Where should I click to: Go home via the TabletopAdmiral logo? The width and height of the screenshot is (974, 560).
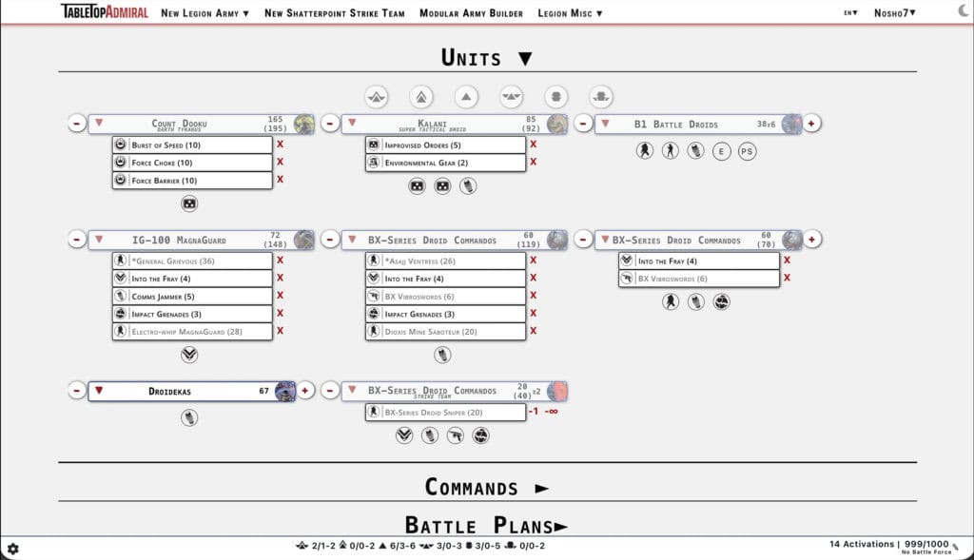point(105,11)
